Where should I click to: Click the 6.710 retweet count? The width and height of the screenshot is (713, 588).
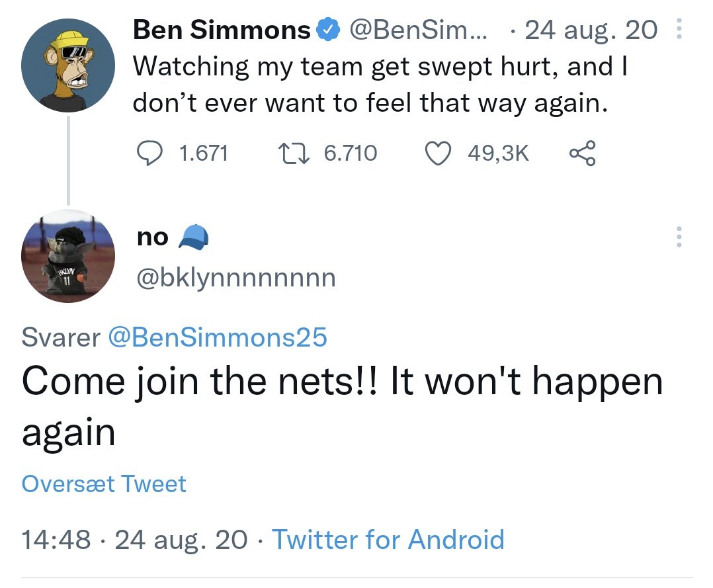click(x=350, y=153)
